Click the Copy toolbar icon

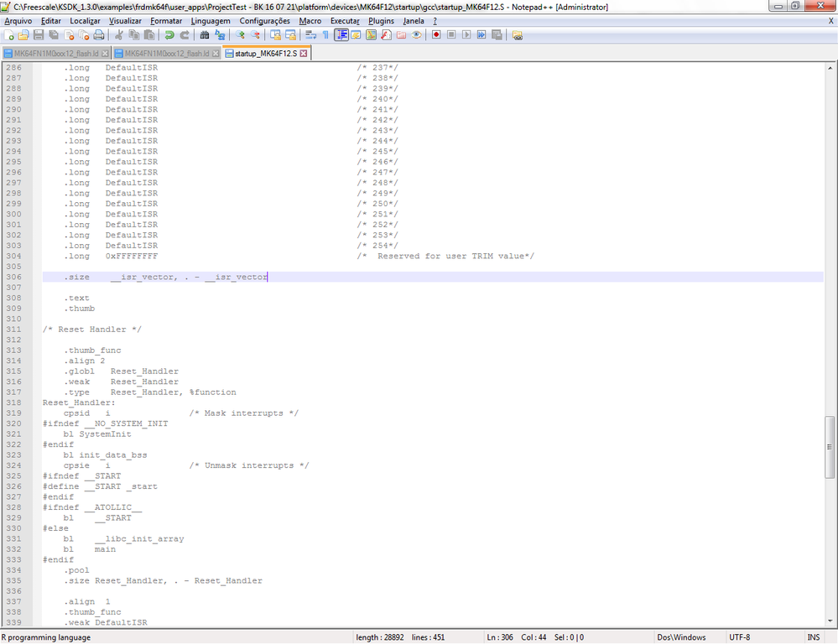click(x=133, y=35)
